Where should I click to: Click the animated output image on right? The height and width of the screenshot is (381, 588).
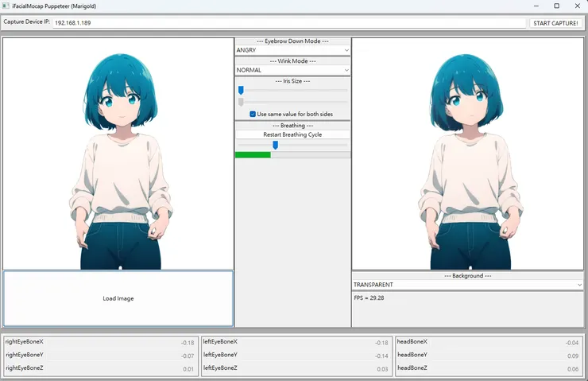point(468,154)
